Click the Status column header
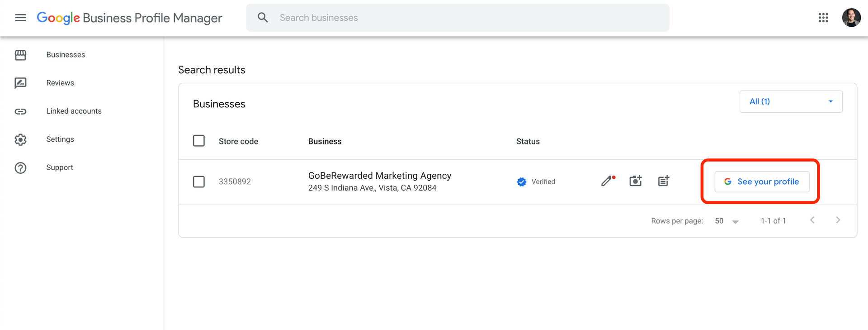868x330 pixels. 528,141
